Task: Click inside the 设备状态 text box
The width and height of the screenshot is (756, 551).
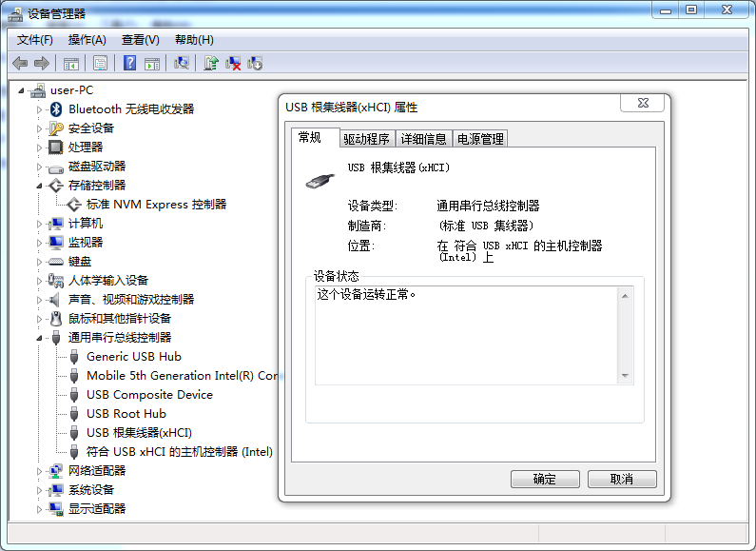Action: pos(467,336)
